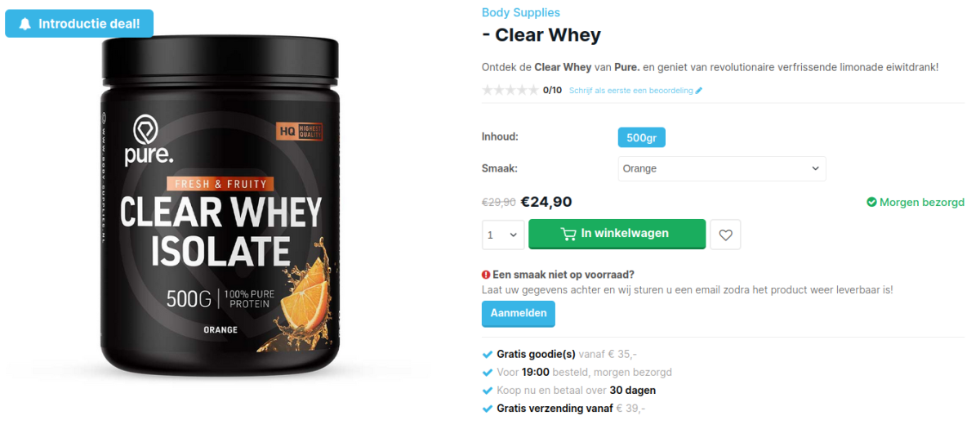Viewport: 980px width, 425px height.
Task: Click the star rating icons
Action: tap(510, 90)
